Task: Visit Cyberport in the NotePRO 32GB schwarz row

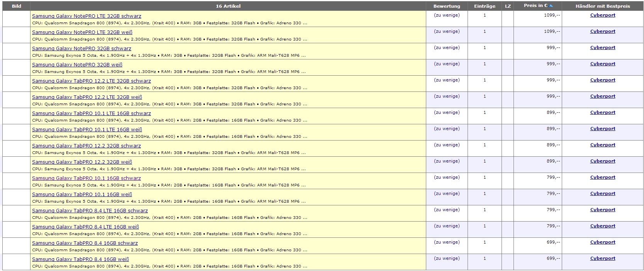Action: (603, 48)
